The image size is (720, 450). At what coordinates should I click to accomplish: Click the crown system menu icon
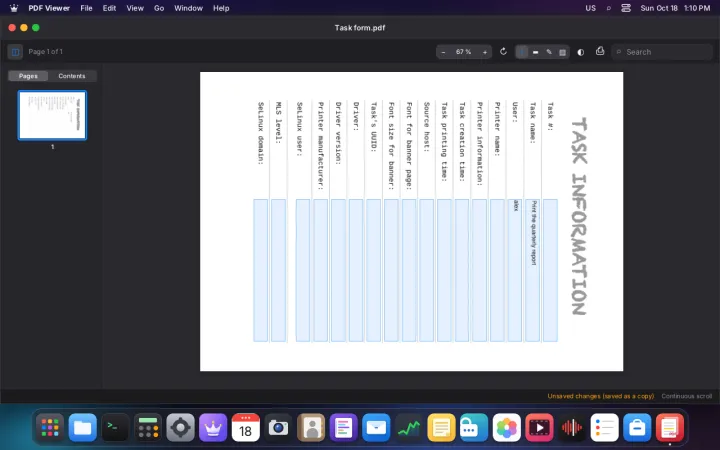pos(14,8)
